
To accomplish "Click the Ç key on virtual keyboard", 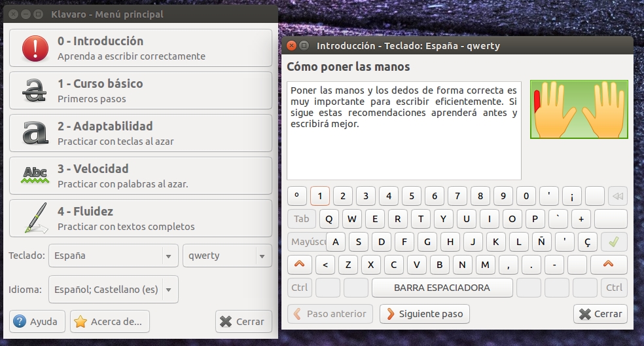I will [x=587, y=242].
